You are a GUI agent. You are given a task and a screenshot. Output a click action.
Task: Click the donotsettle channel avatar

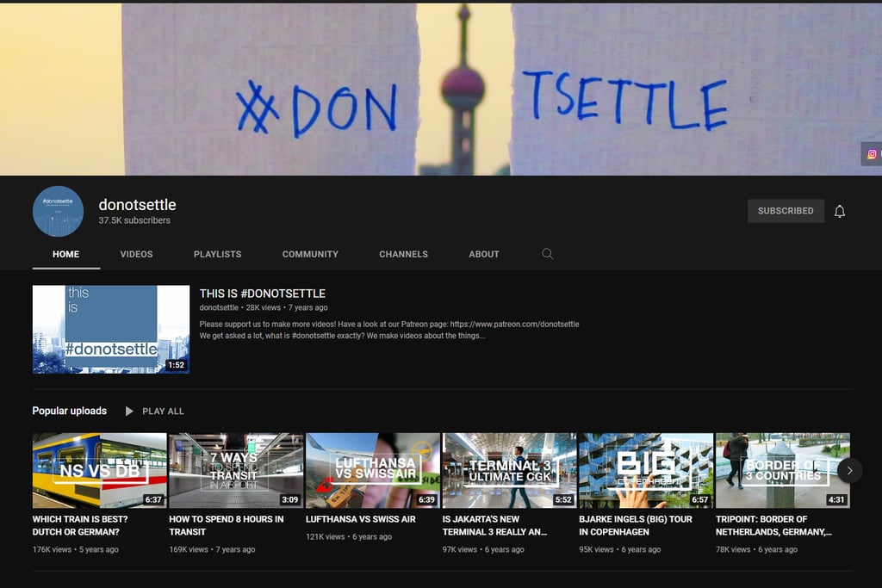click(58, 212)
